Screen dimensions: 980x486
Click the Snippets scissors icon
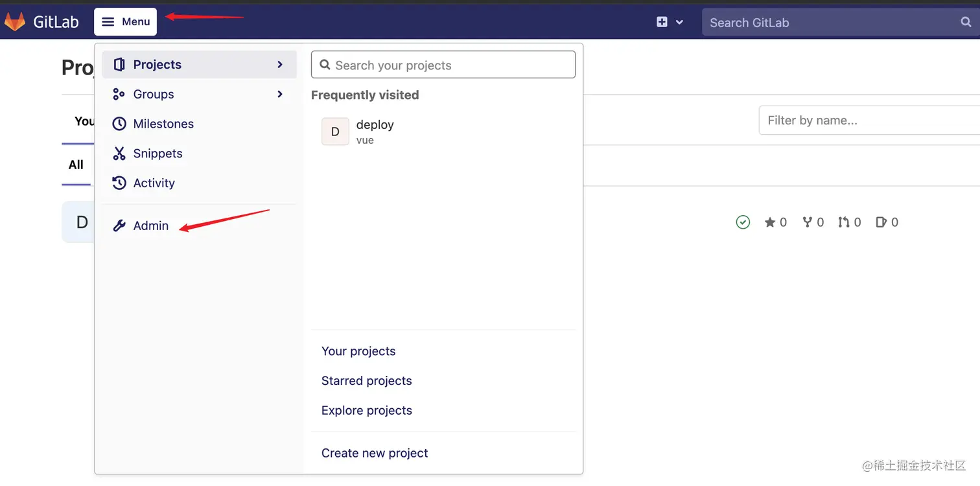(119, 154)
